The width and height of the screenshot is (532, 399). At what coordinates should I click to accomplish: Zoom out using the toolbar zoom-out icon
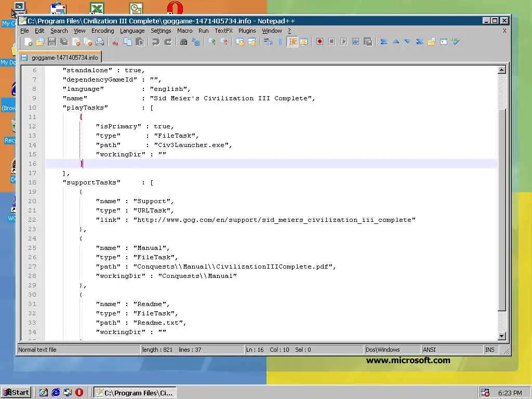tap(224, 42)
